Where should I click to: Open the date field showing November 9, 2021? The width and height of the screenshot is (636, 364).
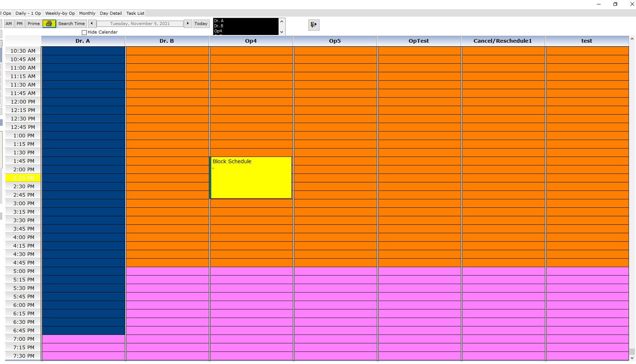pyautogui.click(x=140, y=24)
